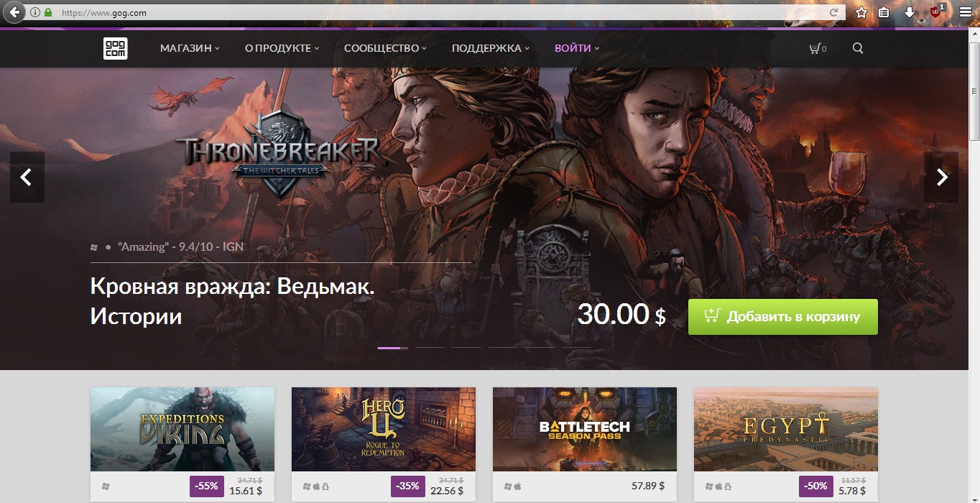980x503 pixels.
Task: Click the Windows icon on Egypt Predynastic card
Action: point(709,486)
